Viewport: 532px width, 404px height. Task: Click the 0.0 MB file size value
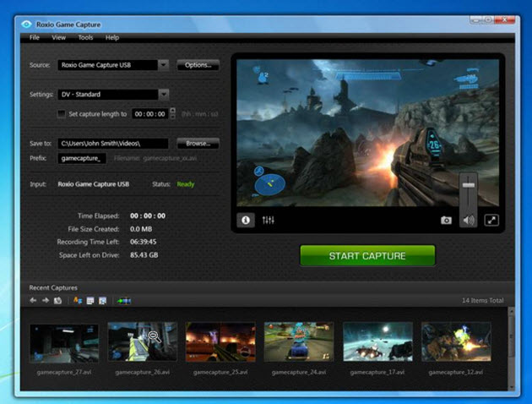(141, 229)
